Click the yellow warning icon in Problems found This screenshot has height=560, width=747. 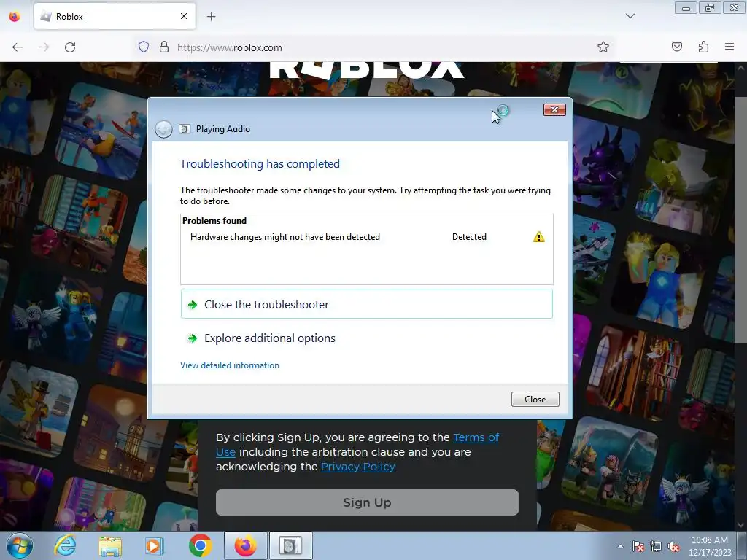coord(539,237)
